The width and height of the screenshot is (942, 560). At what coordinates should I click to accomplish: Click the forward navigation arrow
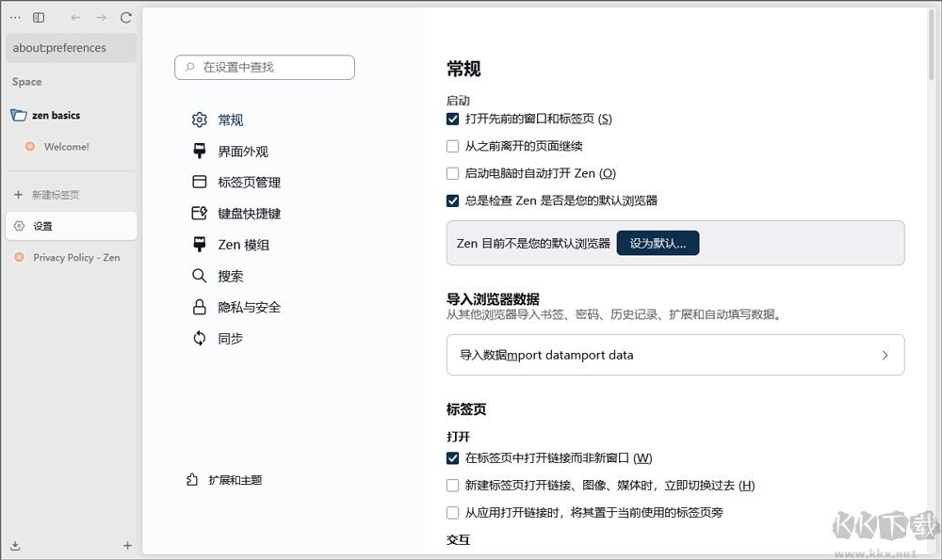pyautogui.click(x=101, y=16)
